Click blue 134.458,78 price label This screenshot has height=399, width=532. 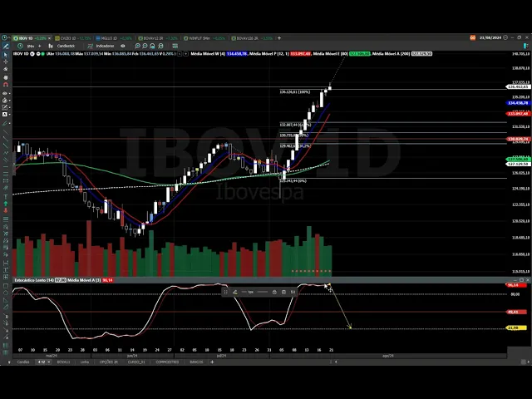pos(518,103)
